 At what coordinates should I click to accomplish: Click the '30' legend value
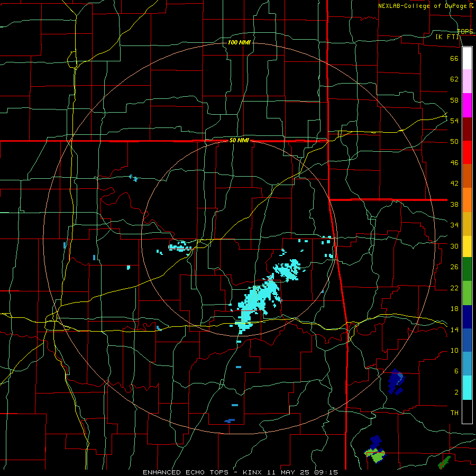click(454, 246)
